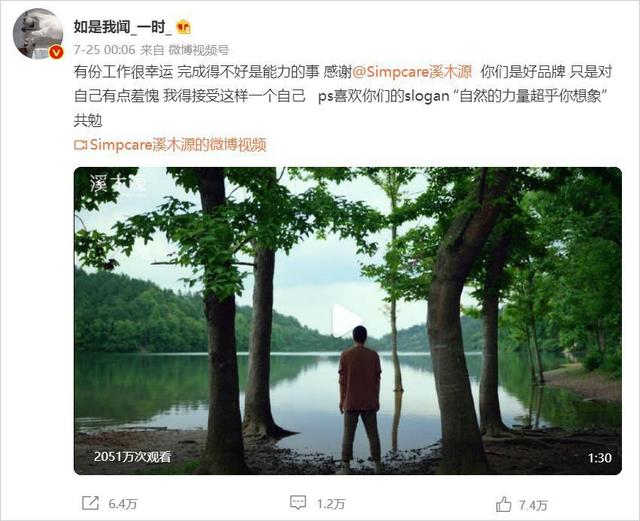The image size is (640, 521).
Task: Click the 1:30 video duration label
Action: click(600, 458)
